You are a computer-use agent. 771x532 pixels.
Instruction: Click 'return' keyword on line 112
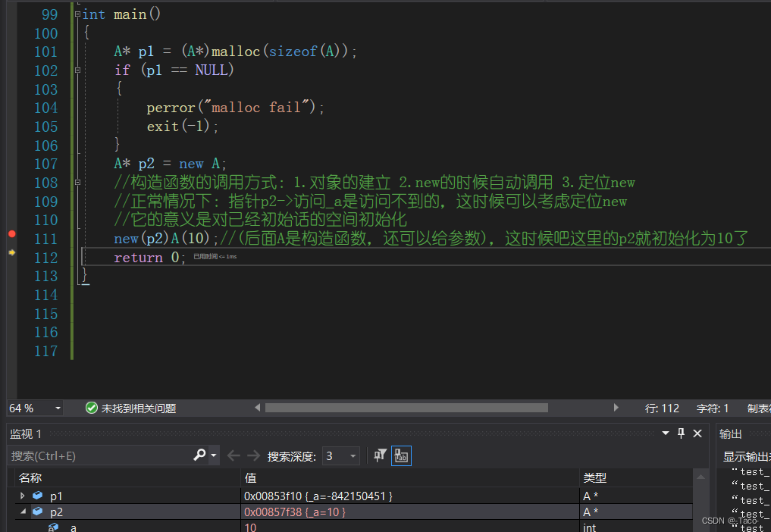138,257
